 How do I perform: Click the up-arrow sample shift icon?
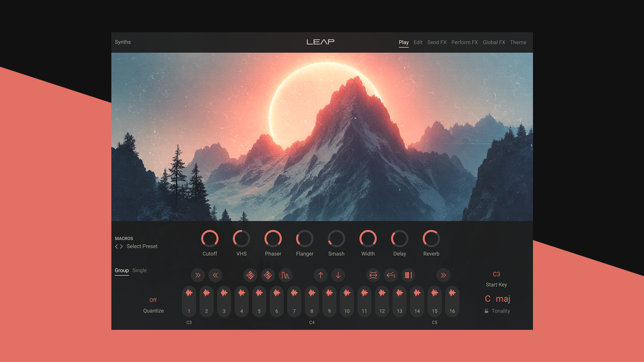pyautogui.click(x=320, y=275)
